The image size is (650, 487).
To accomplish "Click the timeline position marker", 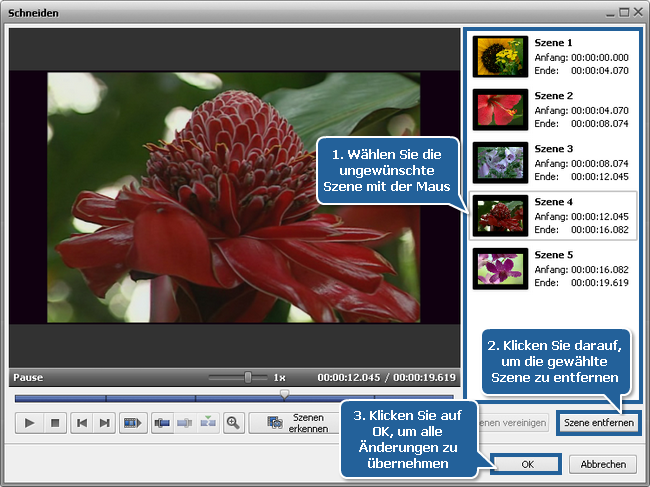I will click(x=284, y=395).
